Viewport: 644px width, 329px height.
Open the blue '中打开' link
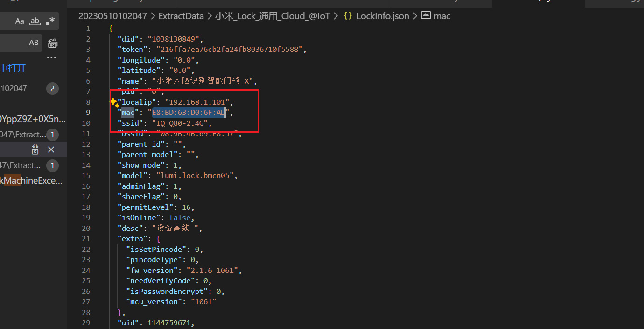(x=13, y=69)
